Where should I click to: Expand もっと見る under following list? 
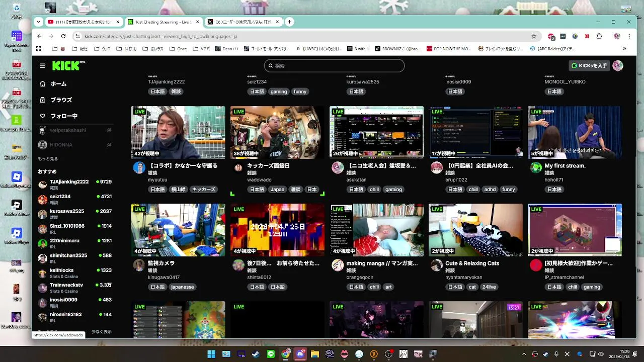(48, 159)
